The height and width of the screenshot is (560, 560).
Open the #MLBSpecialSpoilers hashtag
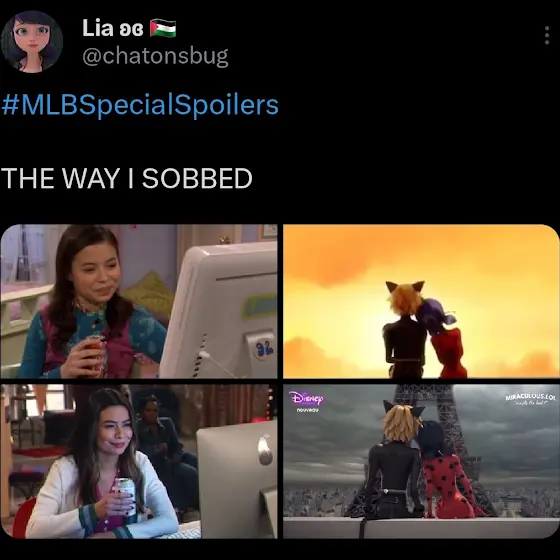pos(140,105)
